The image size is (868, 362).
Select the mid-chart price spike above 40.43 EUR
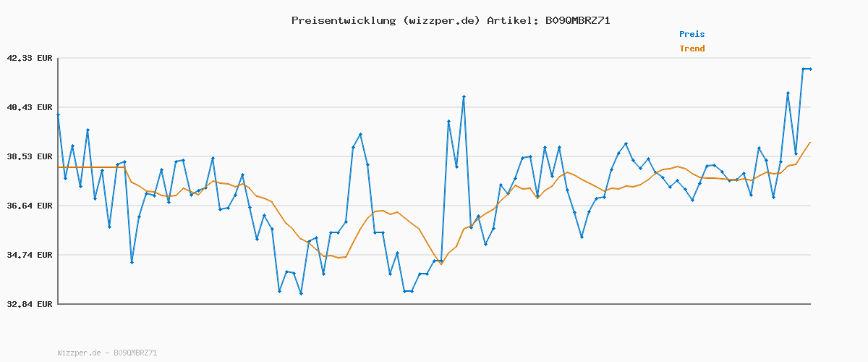[464, 96]
